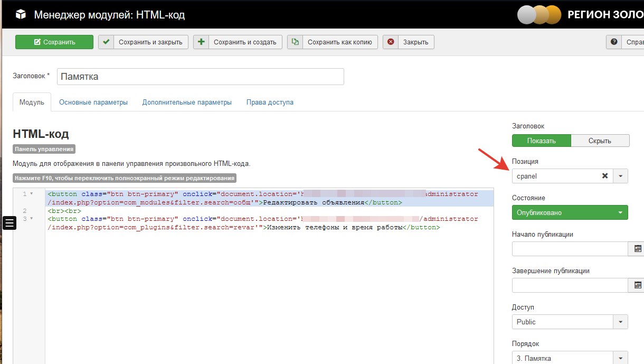The width and height of the screenshot is (644, 364).
Task: Open help via the question mark icon
Action: coord(614,42)
